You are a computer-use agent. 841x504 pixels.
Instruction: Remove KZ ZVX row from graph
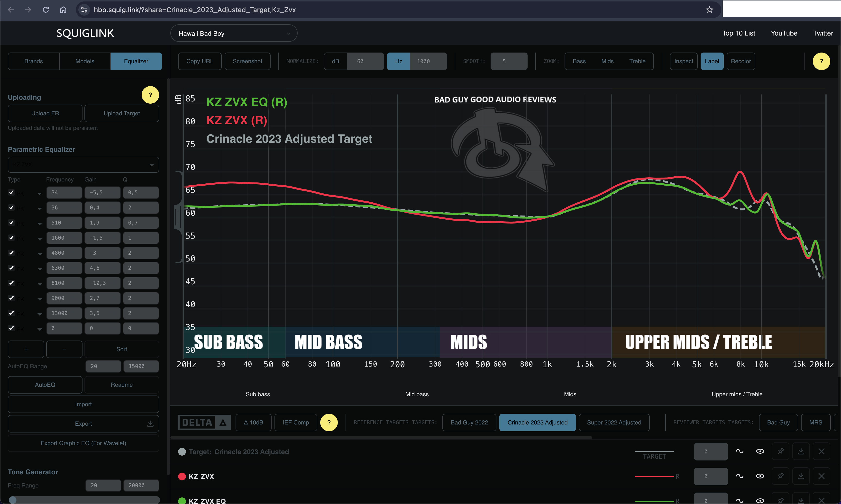click(821, 476)
